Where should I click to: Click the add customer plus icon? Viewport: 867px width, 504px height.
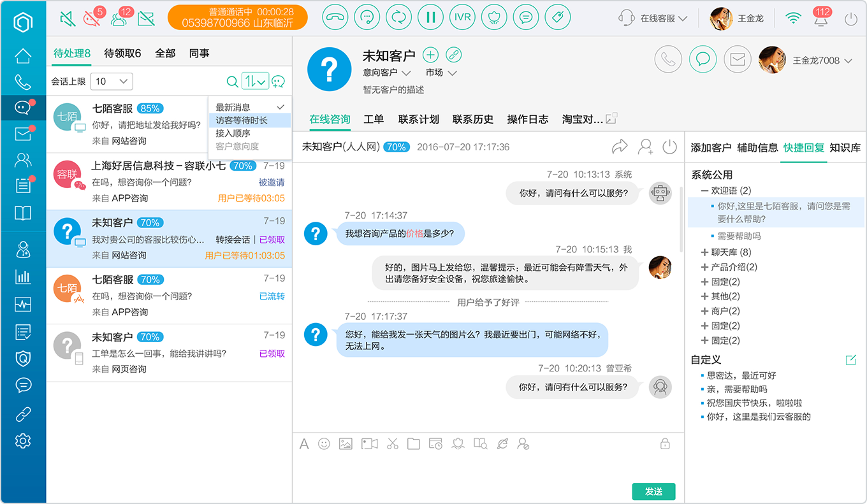[x=431, y=55]
